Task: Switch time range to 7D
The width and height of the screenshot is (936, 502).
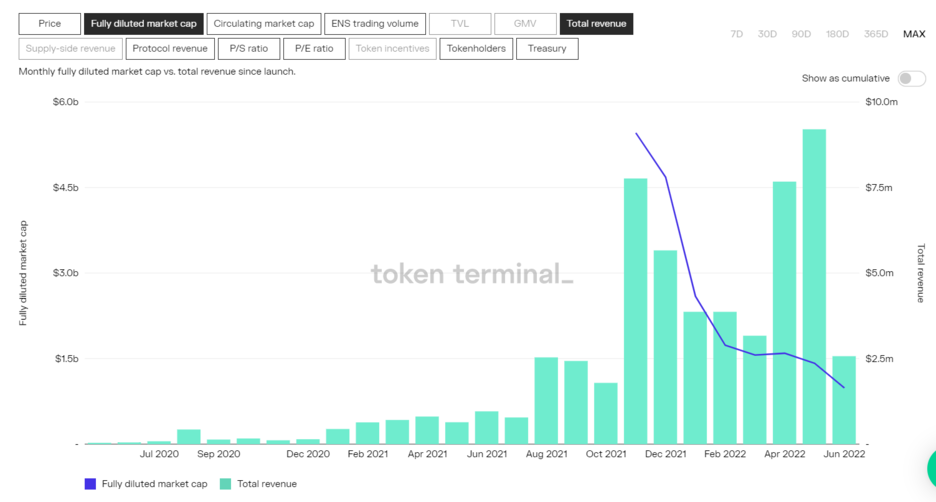Action: (x=736, y=34)
